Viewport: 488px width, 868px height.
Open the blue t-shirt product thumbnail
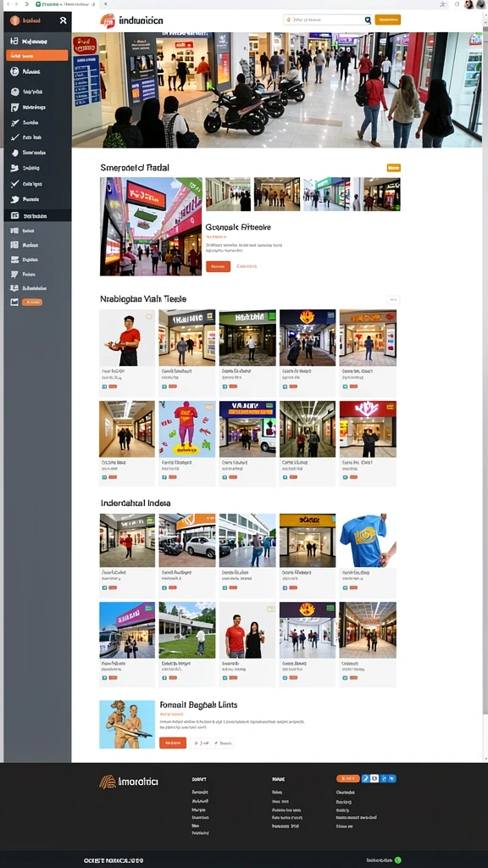(368, 540)
